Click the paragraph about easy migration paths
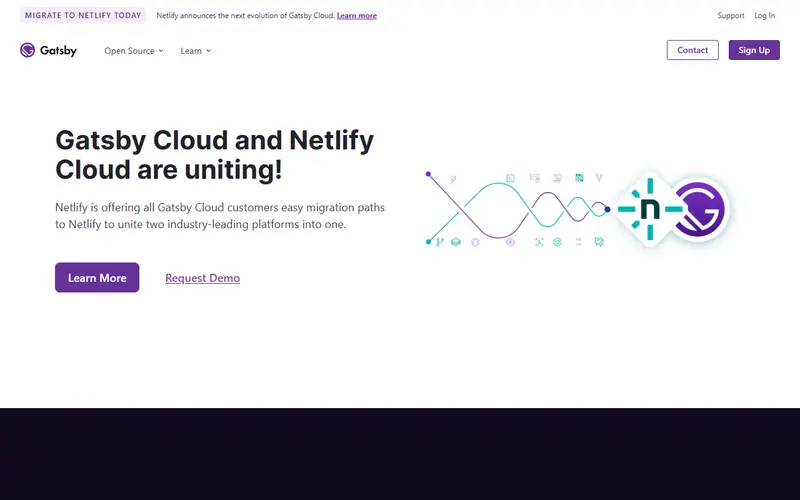Screen dimensions: 800x500 pyautogui.click(x=220, y=216)
